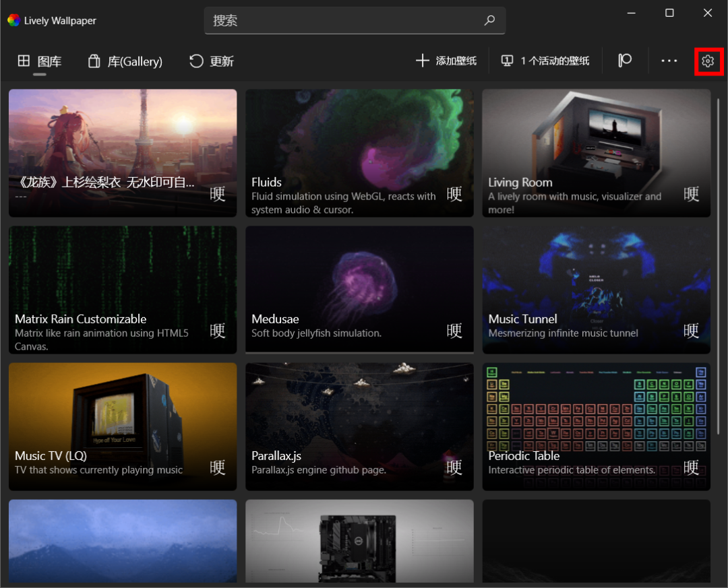Open the three-dots more menu in the toolbar

[669, 61]
